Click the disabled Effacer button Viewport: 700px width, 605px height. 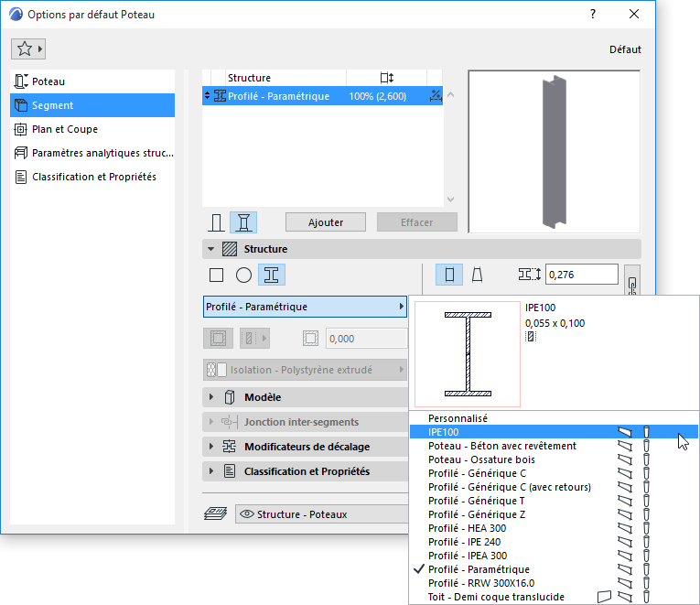pos(417,222)
